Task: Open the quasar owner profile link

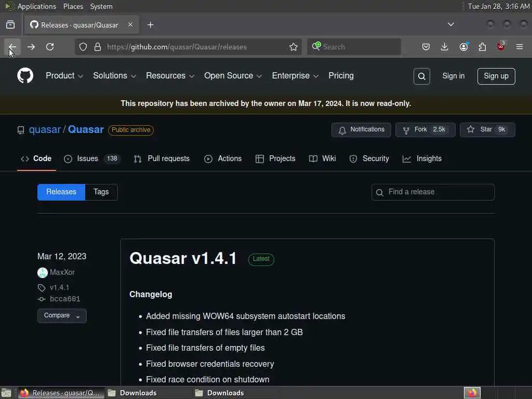Action: 45,129
